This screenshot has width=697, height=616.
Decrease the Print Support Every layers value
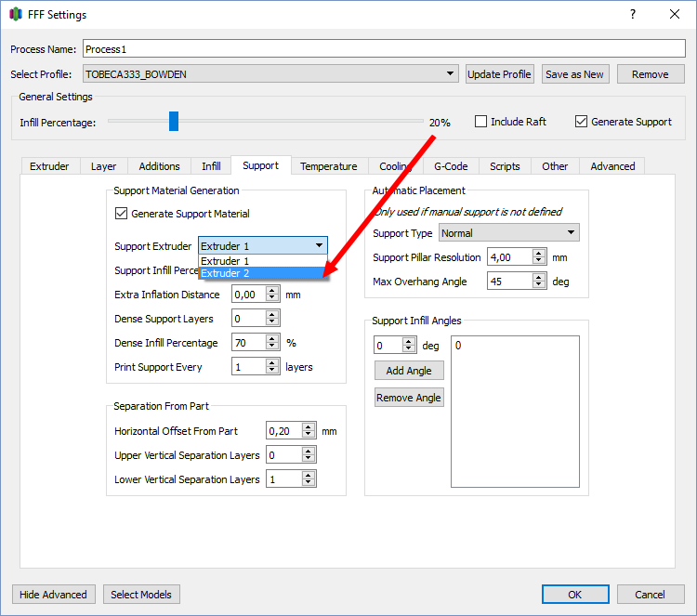[x=272, y=372]
